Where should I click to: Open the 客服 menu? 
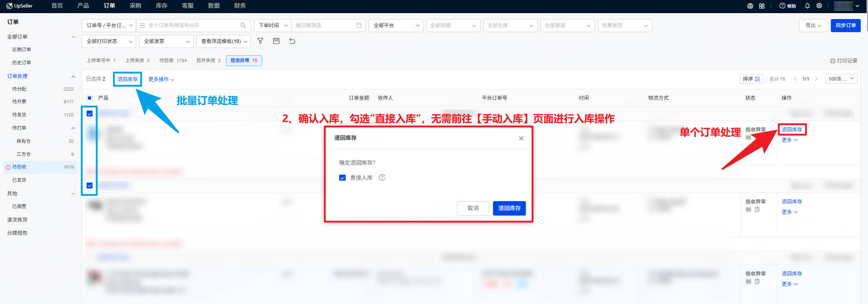point(188,6)
